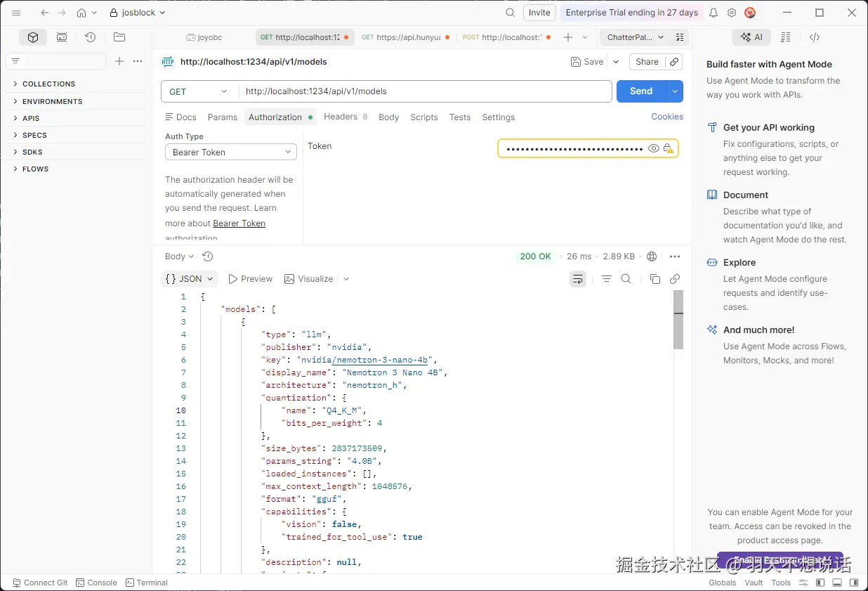Click the request URL field
The width and height of the screenshot is (868, 591).
click(x=425, y=91)
